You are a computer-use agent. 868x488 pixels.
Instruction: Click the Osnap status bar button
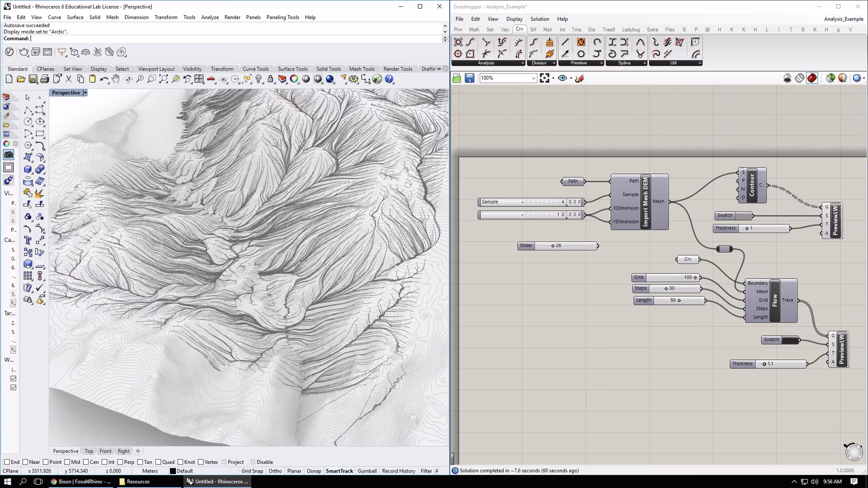point(314,471)
